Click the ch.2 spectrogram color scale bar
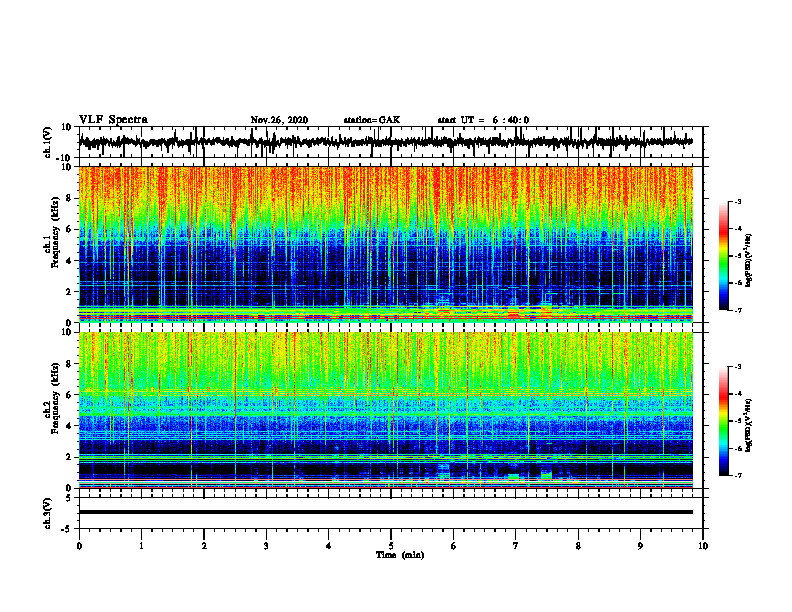 [x=723, y=421]
